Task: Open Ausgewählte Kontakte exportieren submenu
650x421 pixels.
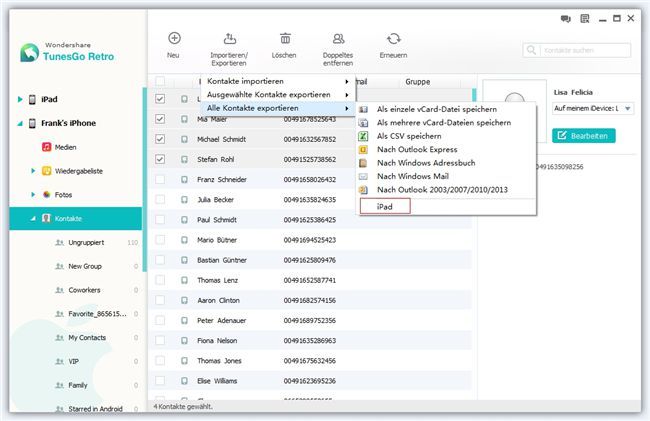Action: [x=278, y=94]
